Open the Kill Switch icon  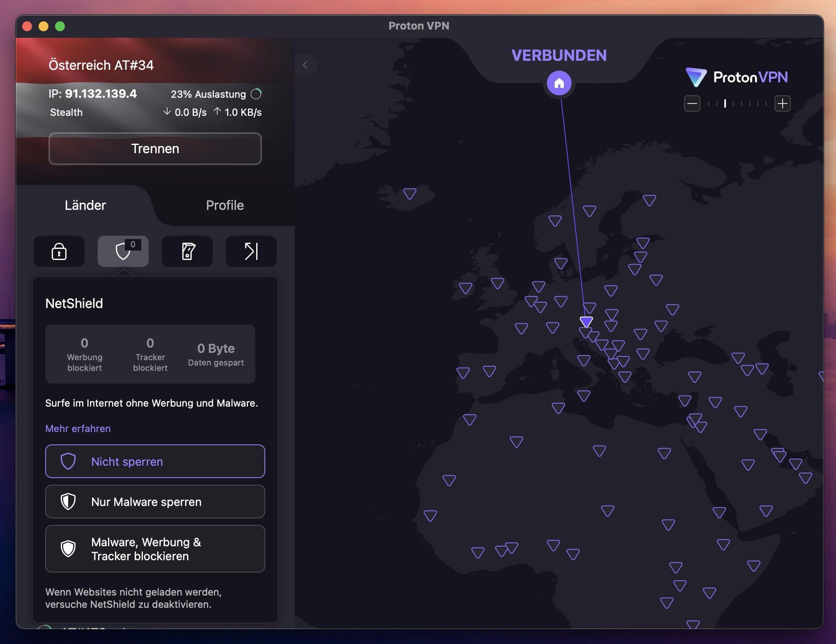point(187,251)
